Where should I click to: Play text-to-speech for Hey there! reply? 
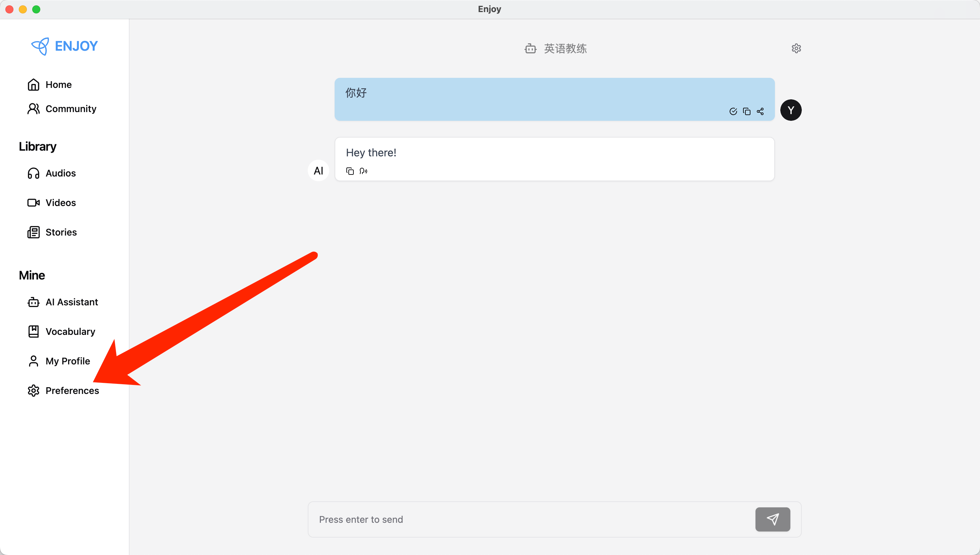363,171
